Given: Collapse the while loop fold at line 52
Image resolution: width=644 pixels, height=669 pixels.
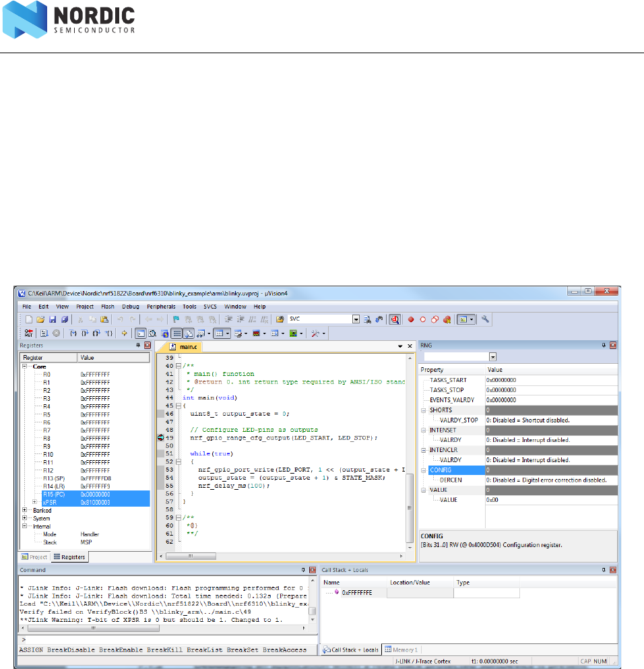Looking at the screenshot, I should (x=179, y=461).
